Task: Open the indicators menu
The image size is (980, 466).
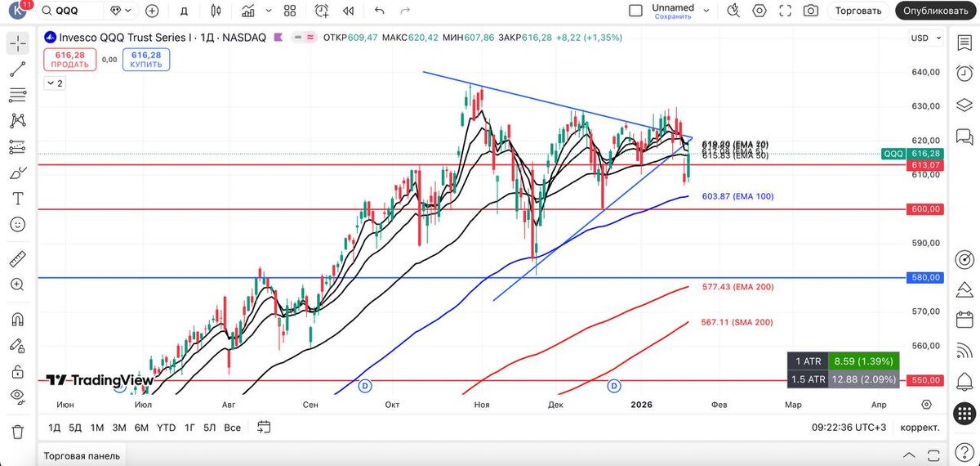Action: coord(248,11)
